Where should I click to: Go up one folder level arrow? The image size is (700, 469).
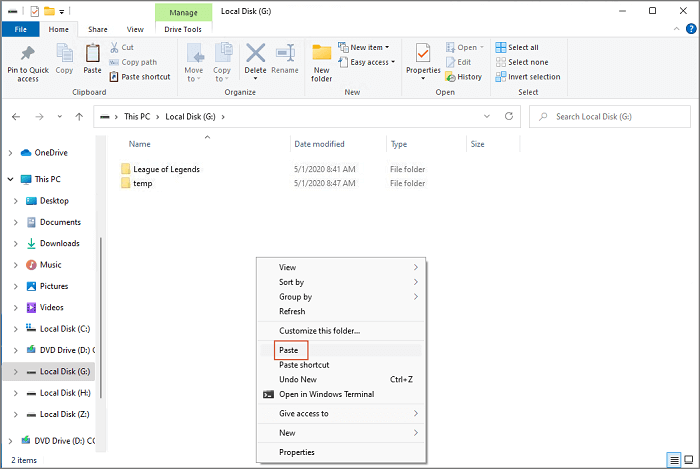tap(79, 117)
